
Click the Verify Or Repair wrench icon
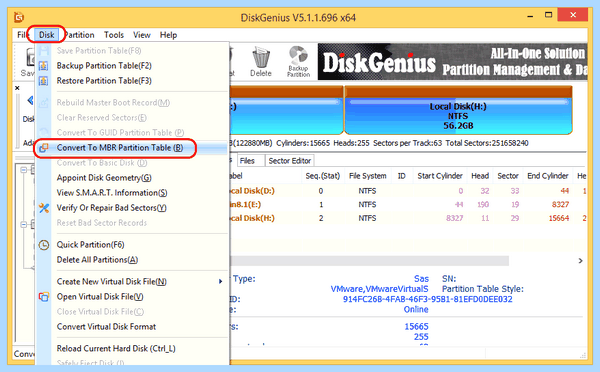coord(44,208)
